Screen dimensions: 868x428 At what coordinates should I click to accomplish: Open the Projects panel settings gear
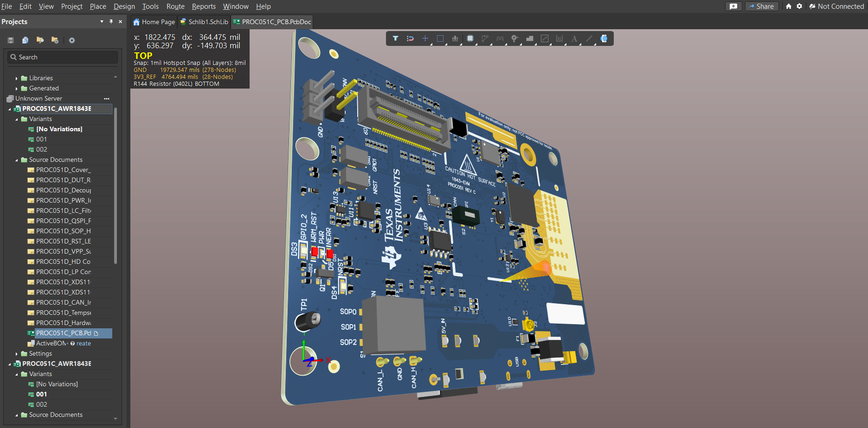[x=71, y=40]
